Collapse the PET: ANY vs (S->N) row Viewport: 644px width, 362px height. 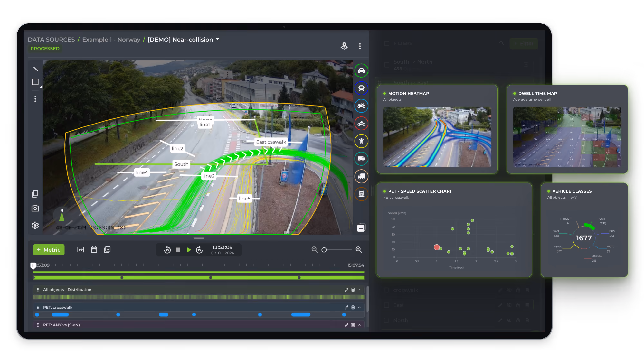[359, 325]
